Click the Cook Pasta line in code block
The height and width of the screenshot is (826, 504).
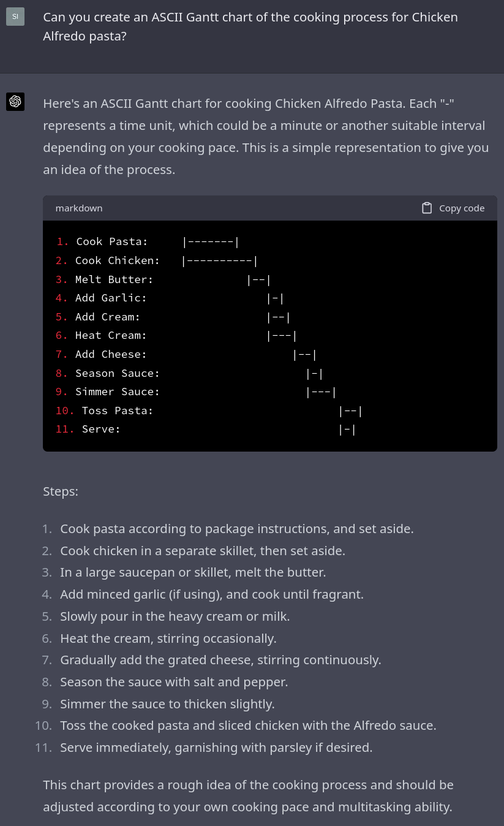click(147, 242)
